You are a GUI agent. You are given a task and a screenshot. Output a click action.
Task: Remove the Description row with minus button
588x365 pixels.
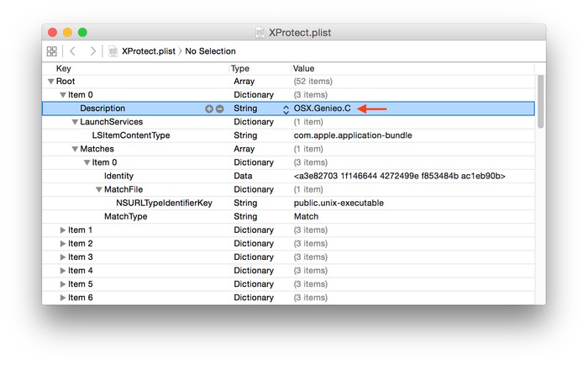(220, 108)
